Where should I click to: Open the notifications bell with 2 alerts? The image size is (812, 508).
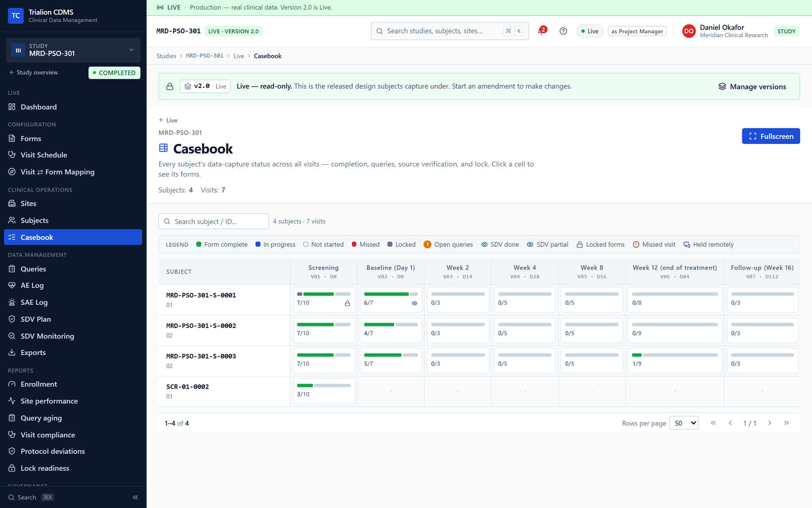[x=542, y=31]
